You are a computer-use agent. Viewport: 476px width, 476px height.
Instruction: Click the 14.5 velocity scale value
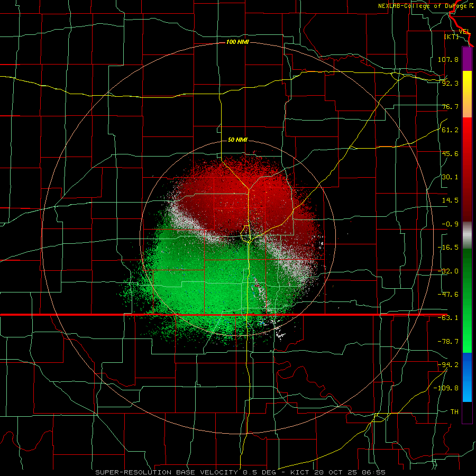[450, 200]
